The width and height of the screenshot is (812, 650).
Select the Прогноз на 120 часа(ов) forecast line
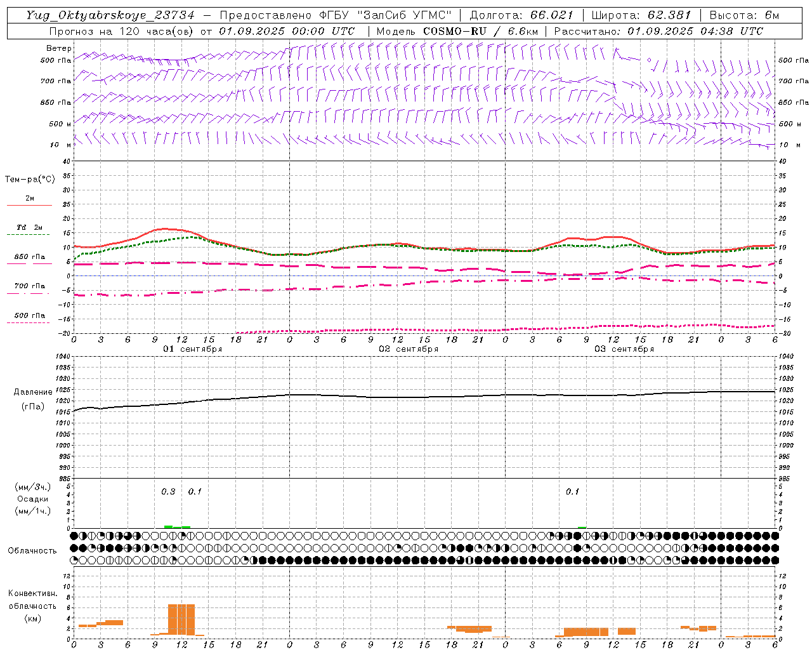[202, 31]
